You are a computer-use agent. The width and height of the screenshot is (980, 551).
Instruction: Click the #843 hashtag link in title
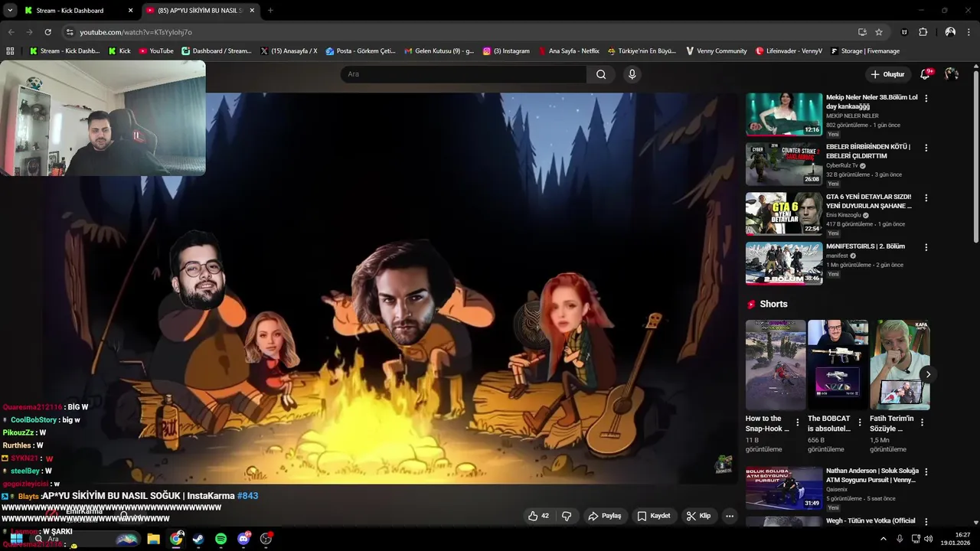pos(247,496)
